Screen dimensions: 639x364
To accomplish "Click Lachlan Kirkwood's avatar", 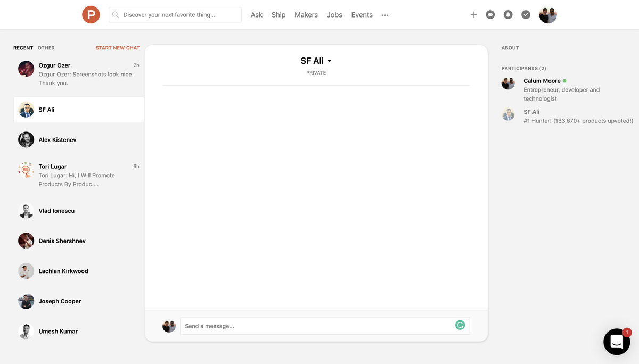I will click(x=26, y=271).
